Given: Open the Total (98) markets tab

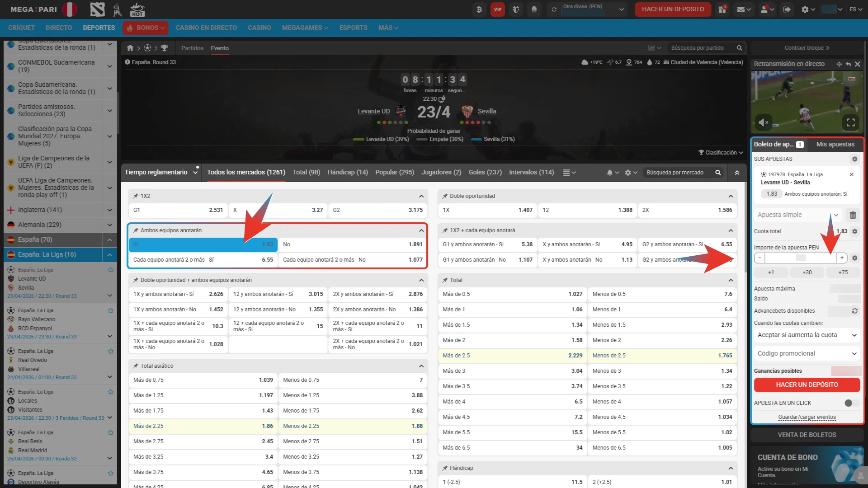Looking at the screenshot, I should click(307, 172).
